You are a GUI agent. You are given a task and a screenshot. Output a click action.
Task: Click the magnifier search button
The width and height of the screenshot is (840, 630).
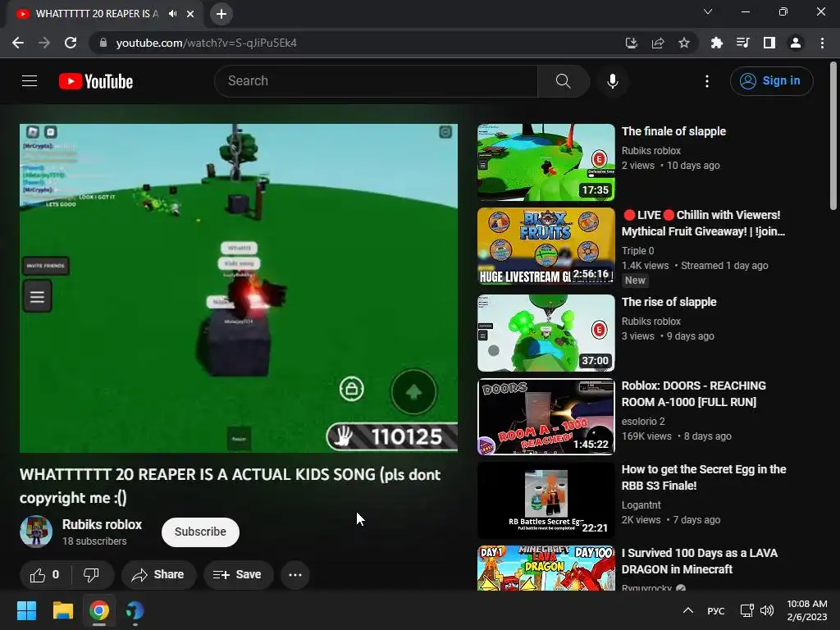(563, 81)
